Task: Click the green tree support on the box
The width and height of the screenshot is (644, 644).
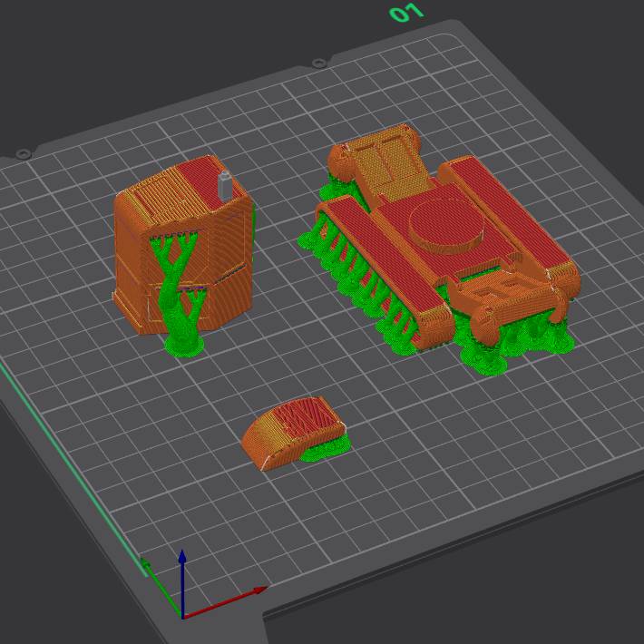Action: (x=181, y=294)
